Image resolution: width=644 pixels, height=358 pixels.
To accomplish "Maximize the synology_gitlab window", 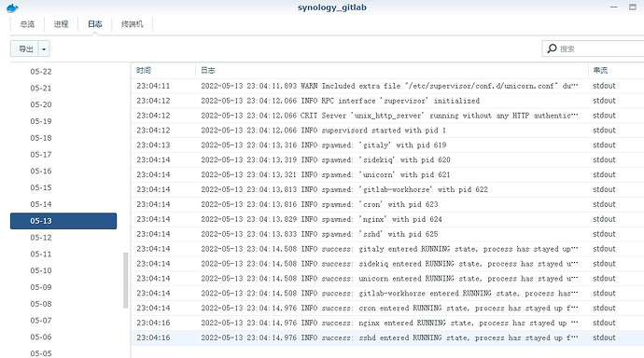I will point(633,7).
